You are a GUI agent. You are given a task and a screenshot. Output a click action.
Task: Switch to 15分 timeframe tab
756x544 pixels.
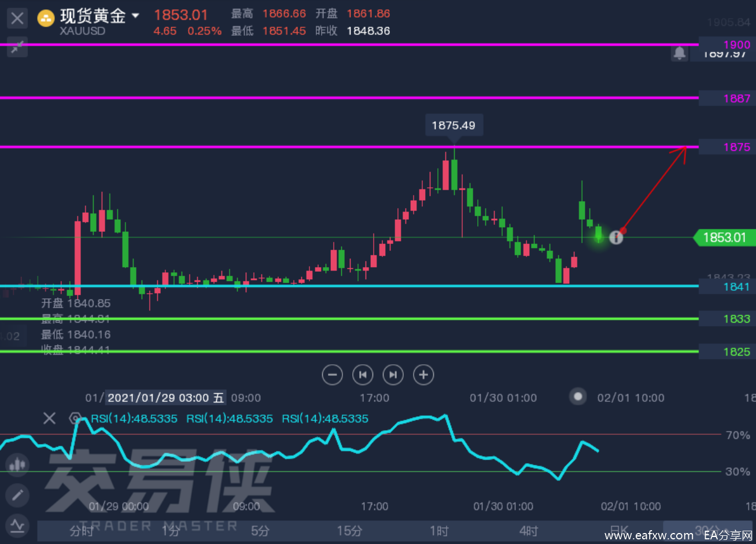349,531
